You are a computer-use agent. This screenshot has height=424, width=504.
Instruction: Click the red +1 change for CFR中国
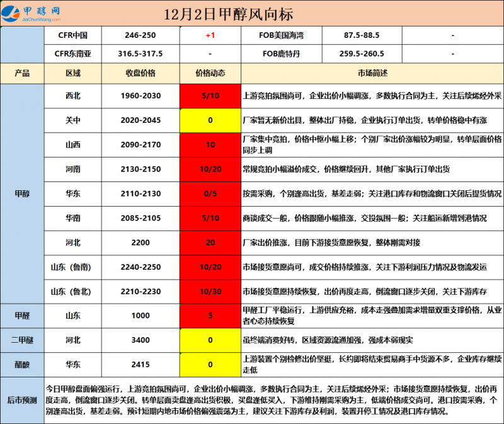(x=210, y=36)
